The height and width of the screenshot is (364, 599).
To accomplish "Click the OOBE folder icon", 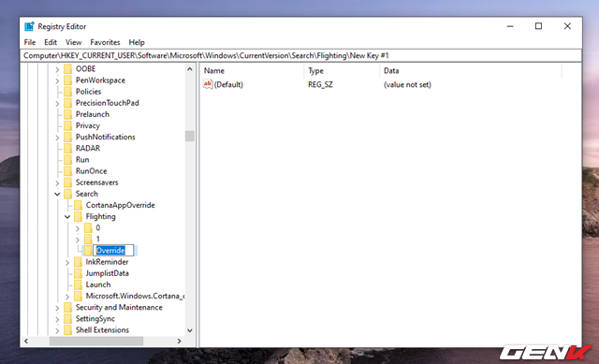I will point(68,68).
